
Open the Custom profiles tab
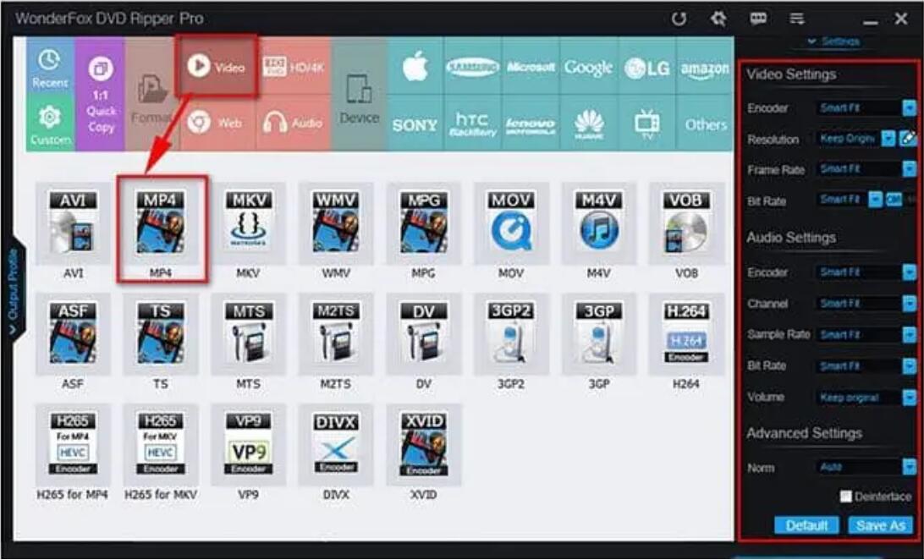50,123
